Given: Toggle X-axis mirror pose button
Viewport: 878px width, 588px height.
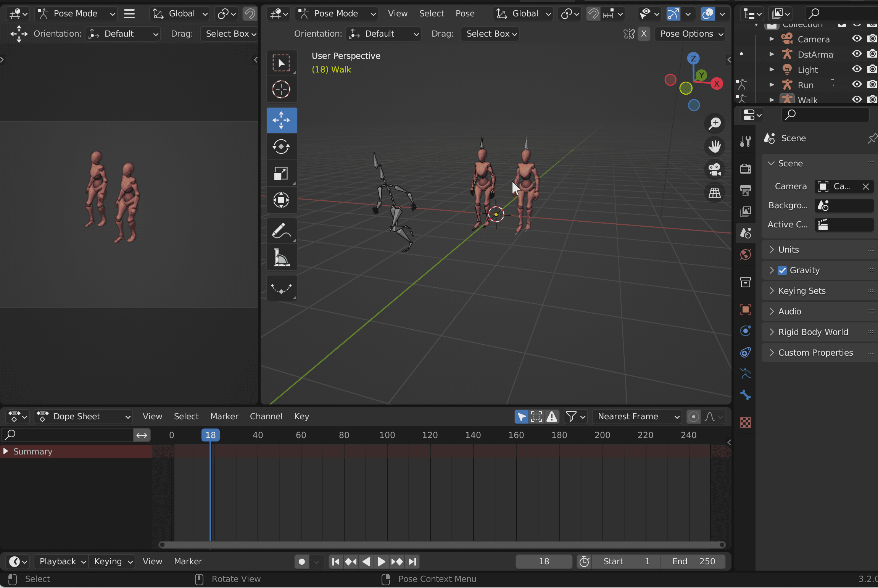Looking at the screenshot, I should (x=644, y=34).
